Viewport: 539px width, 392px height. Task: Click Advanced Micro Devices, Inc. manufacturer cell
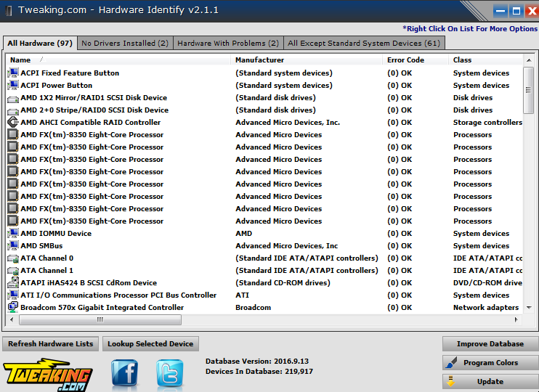[x=288, y=122]
